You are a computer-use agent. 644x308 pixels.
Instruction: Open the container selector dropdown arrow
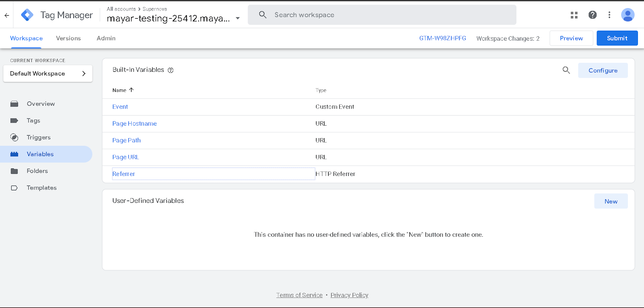[x=238, y=18]
